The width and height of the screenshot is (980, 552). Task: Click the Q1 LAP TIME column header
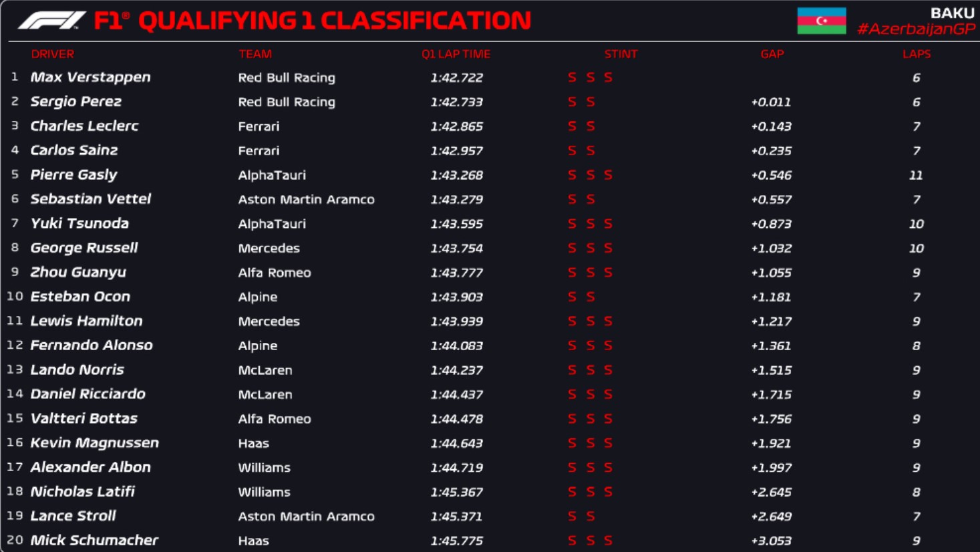click(x=456, y=54)
